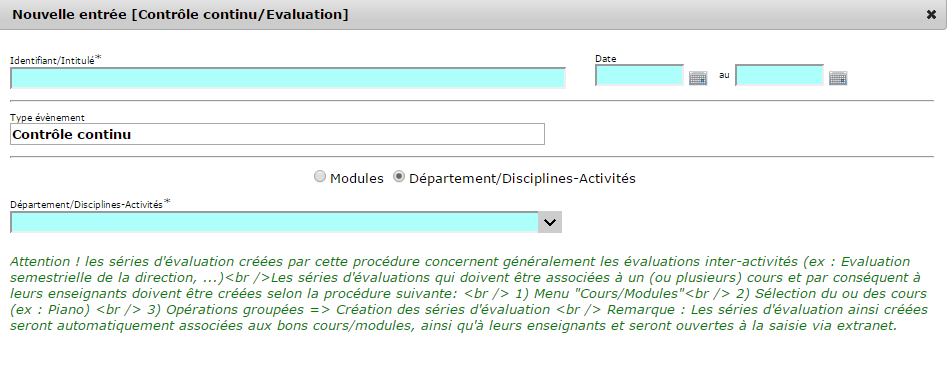Click the Nouvelle entrée dialog title bar
The image size is (949, 380).
point(472,15)
